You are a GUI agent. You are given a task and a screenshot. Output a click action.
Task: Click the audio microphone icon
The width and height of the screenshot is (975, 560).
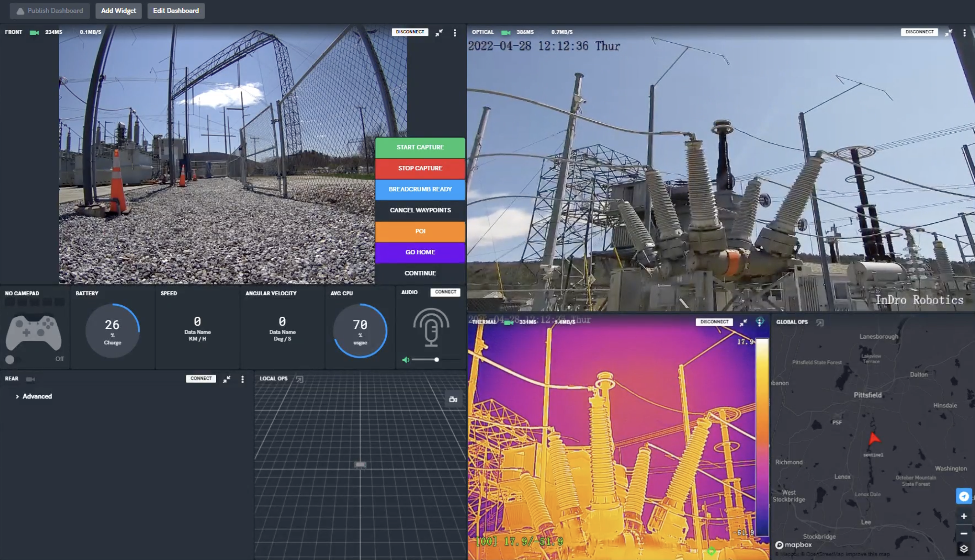(431, 327)
